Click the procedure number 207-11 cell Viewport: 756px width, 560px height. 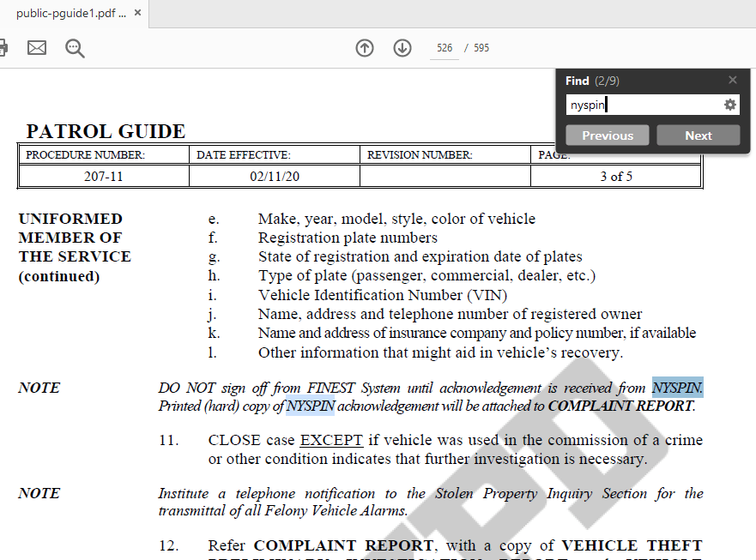(103, 177)
